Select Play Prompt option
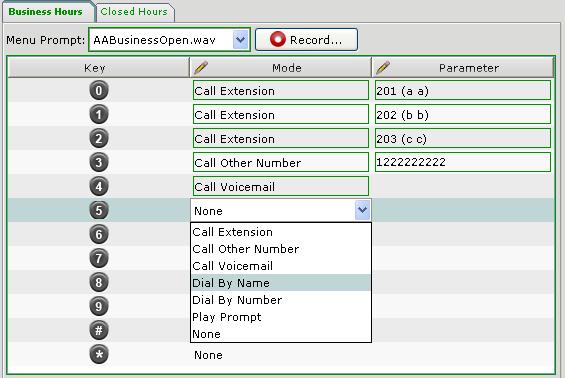 281,317
